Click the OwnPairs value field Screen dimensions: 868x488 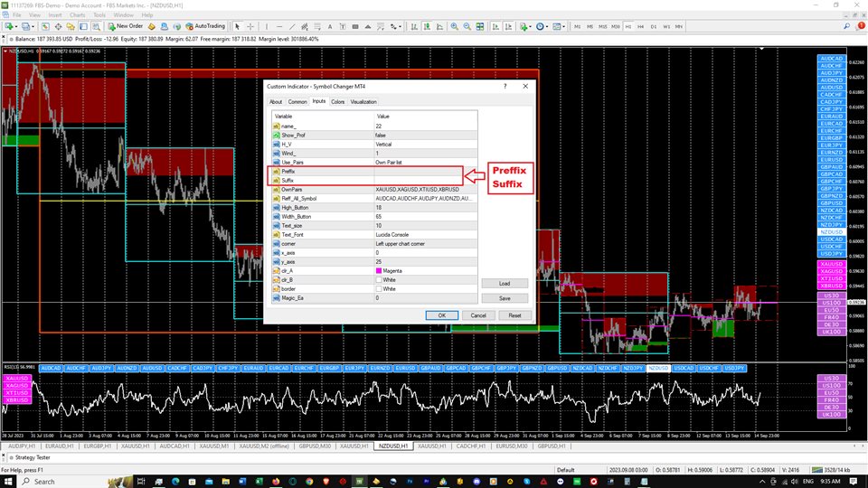[426, 189]
